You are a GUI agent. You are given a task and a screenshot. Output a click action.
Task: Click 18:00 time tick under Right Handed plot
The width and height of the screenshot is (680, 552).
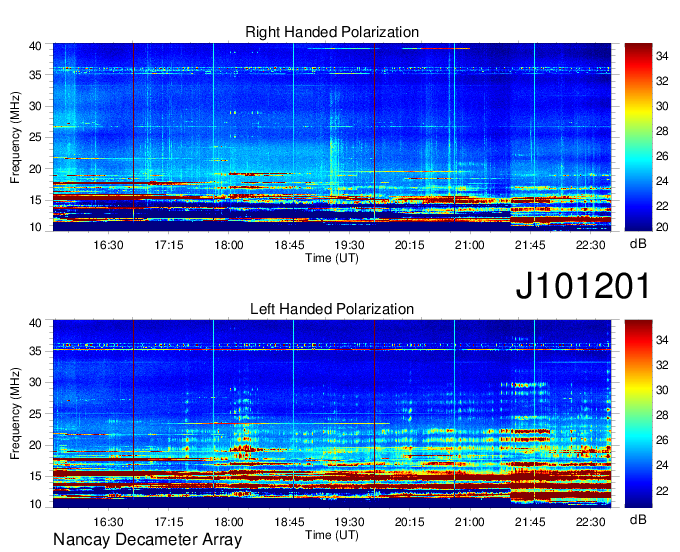(x=229, y=245)
